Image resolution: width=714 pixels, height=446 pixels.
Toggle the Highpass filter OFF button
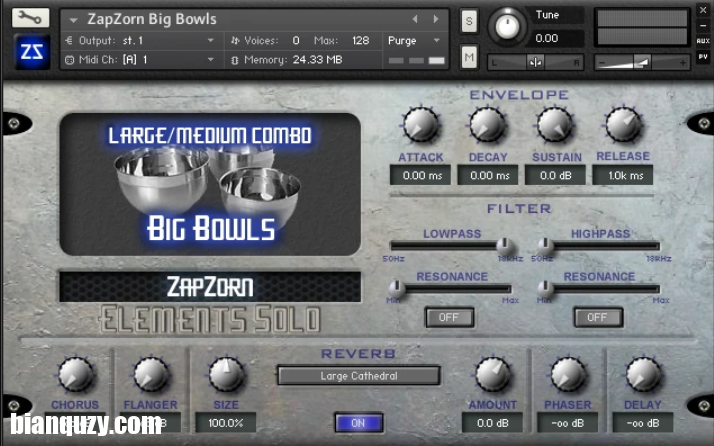point(598,318)
